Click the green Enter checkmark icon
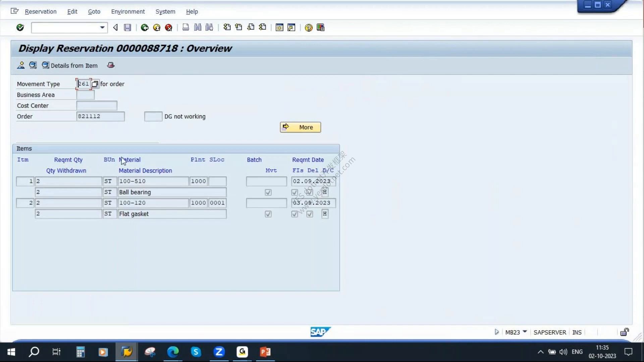Image resolution: width=644 pixels, height=362 pixels. tap(20, 27)
